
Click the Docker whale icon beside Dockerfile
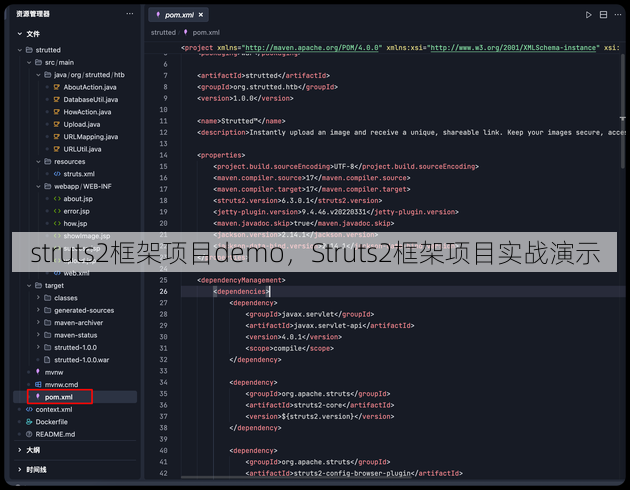click(29, 422)
